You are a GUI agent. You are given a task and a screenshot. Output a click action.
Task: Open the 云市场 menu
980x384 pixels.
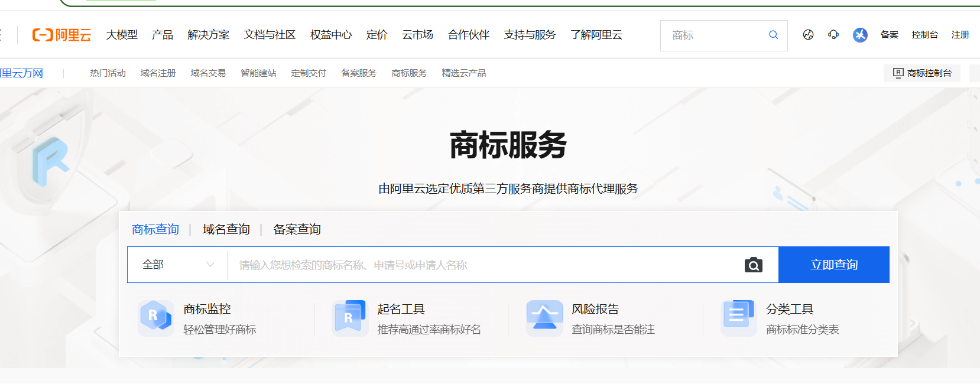coord(417,35)
